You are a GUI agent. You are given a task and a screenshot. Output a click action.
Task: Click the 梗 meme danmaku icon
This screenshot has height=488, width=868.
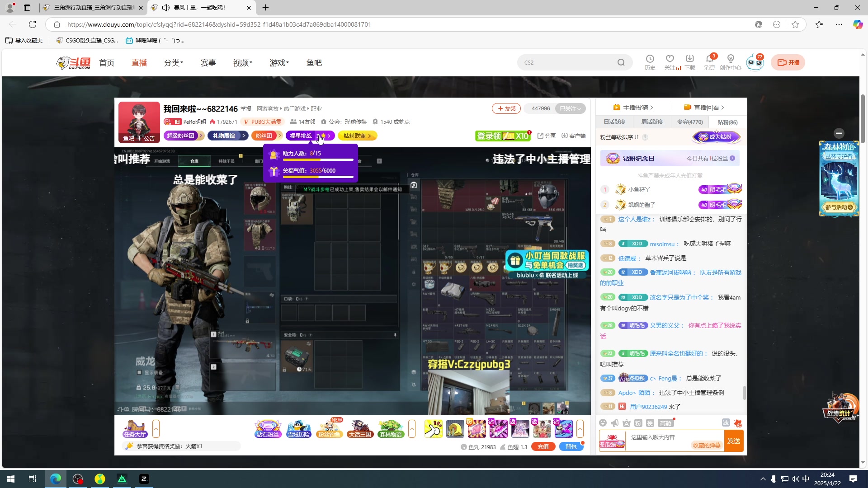pyautogui.click(x=650, y=423)
